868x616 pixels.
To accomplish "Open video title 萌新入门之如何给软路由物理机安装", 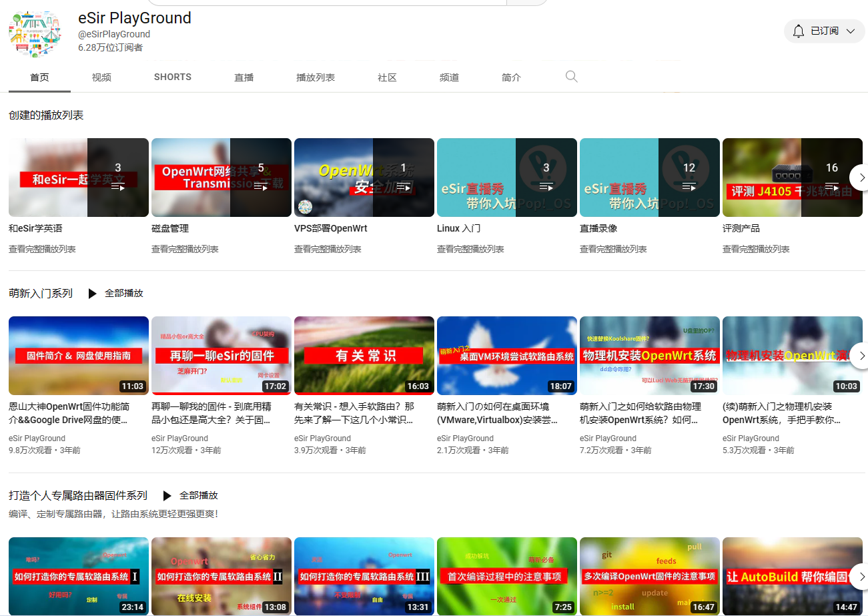I will click(x=640, y=414).
